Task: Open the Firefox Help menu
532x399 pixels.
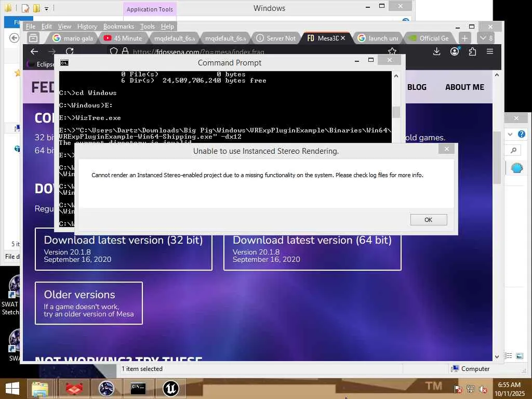Action: (x=167, y=26)
